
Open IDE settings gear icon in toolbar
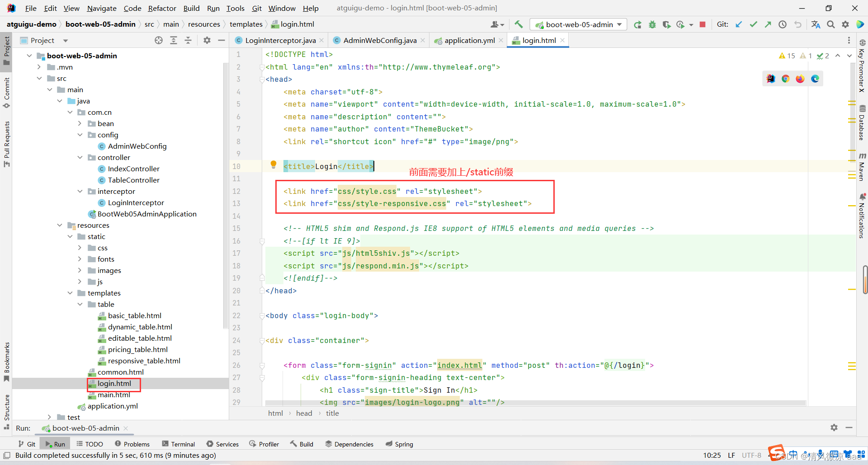click(845, 24)
